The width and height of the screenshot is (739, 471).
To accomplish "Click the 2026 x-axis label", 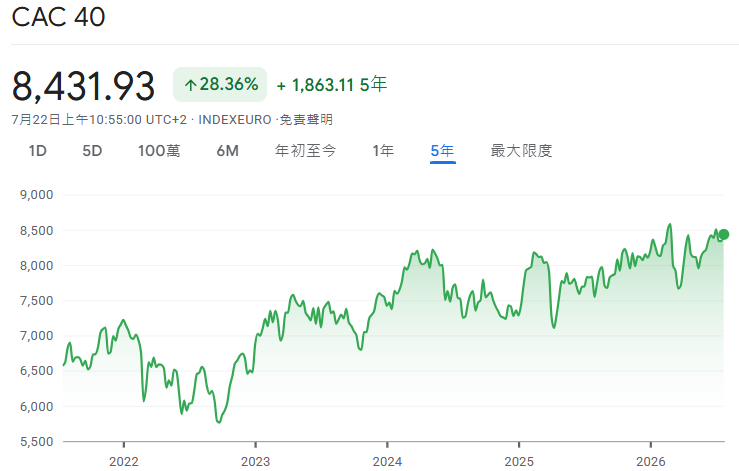I will point(651,461).
